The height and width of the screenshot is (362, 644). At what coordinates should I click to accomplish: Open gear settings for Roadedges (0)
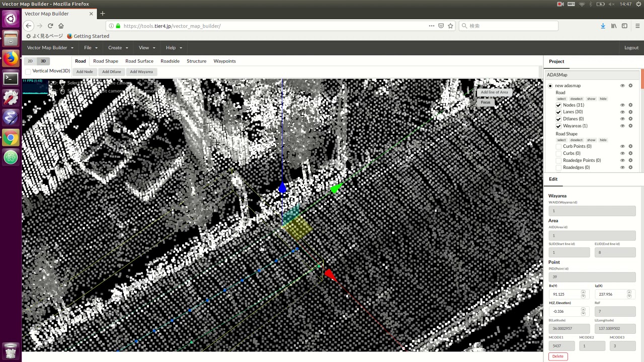coord(630,167)
